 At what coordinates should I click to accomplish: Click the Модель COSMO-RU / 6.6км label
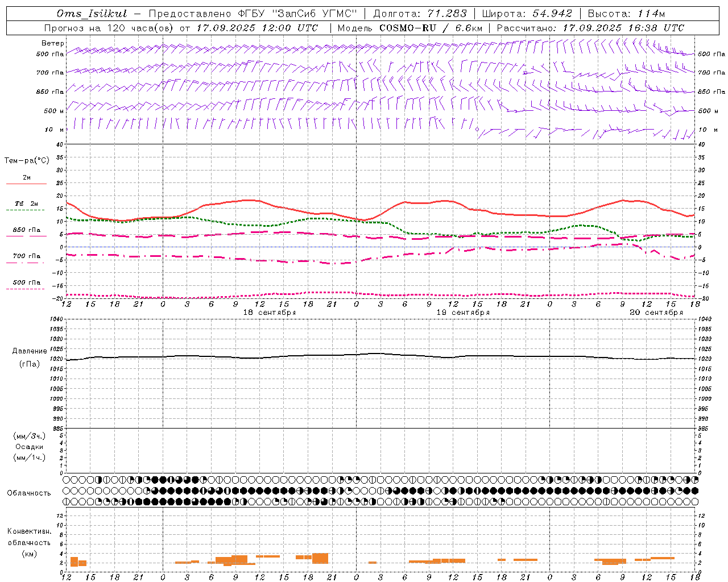pos(410,28)
